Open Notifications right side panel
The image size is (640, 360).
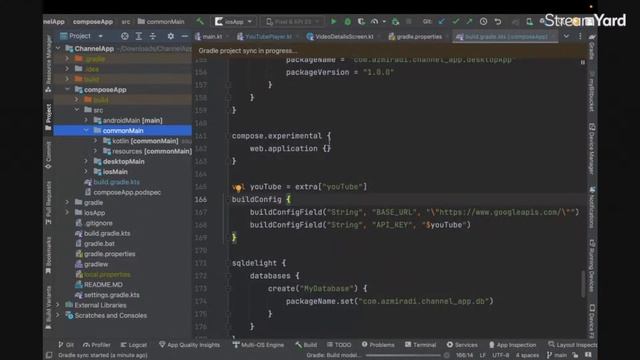click(x=592, y=207)
